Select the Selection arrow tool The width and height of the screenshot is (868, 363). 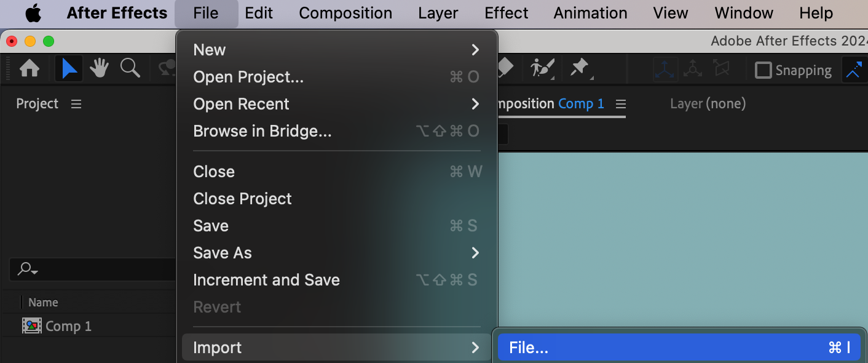pyautogui.click(x=69, y=69)
